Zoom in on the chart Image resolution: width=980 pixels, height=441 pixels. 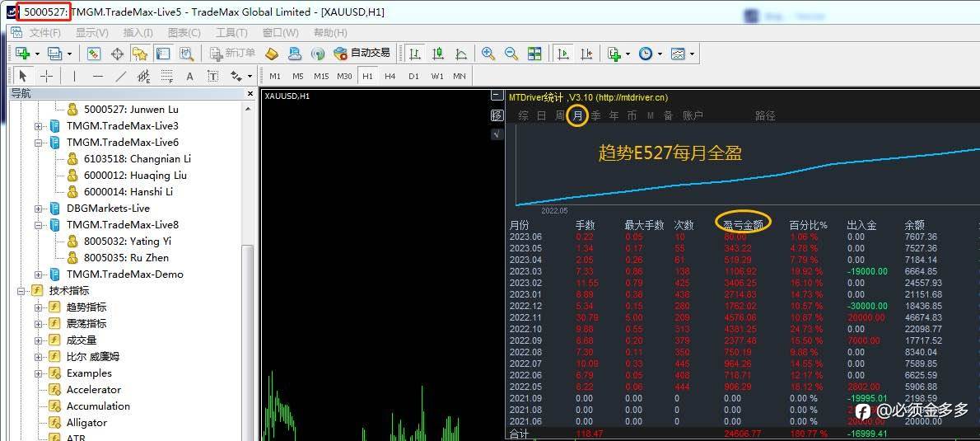coord(488,54)
